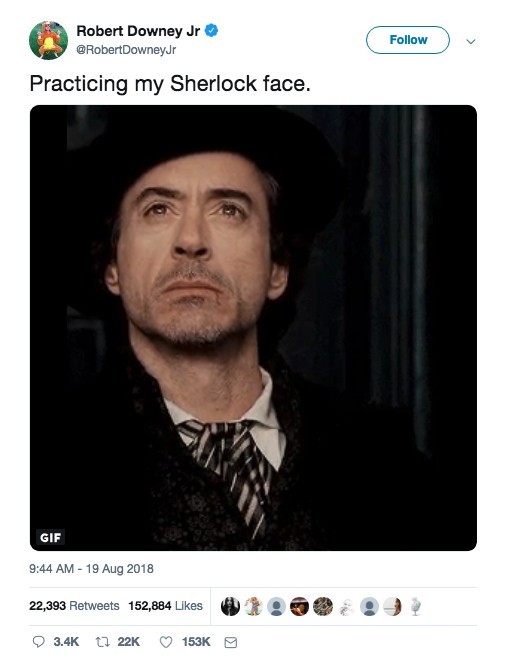The width and height of the screenshot is (508, 671).
Task: Click the envelope direct message icon
Action: 231,642
